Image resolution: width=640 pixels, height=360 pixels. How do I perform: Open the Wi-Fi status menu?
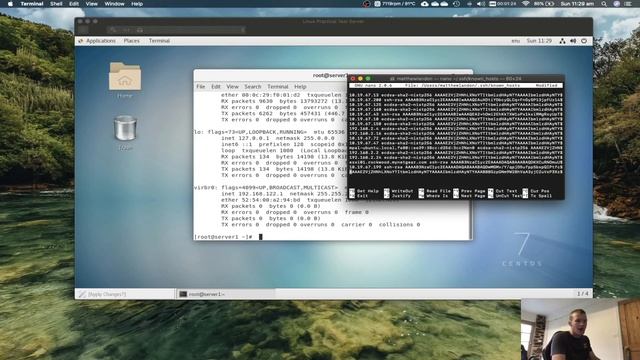526,4
